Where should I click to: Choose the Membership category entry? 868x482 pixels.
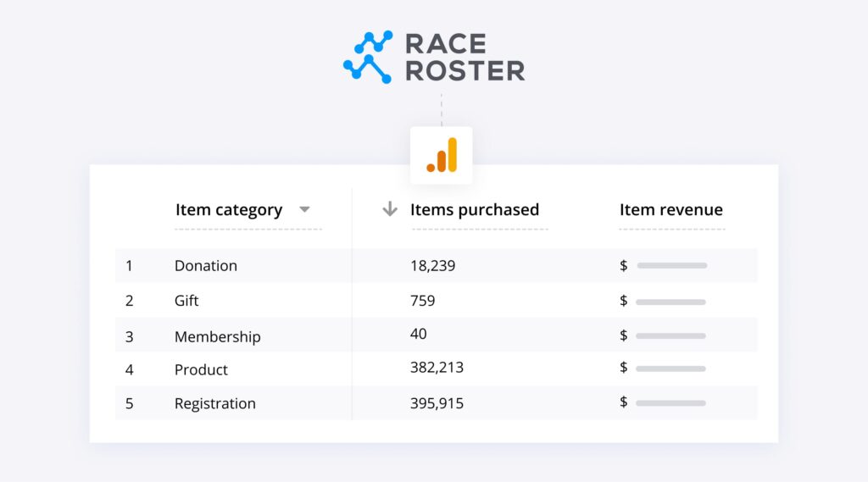[217, 336]
